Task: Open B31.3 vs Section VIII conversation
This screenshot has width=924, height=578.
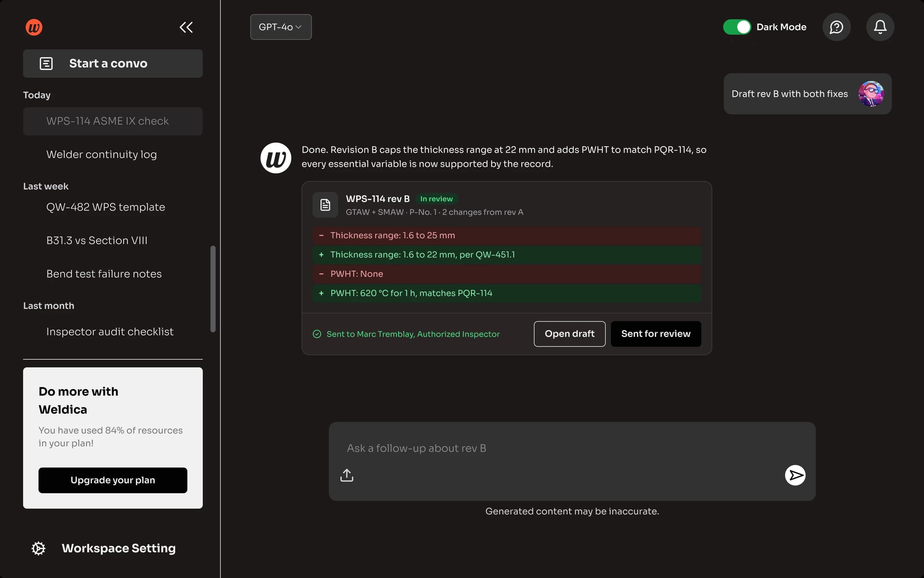Action: pos(97,240)
